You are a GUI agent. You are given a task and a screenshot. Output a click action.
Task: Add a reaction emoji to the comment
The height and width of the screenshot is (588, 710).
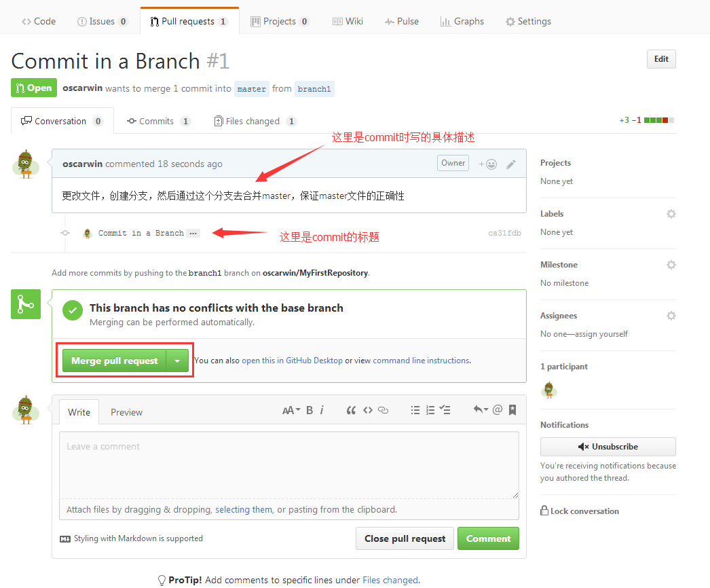tap(487, 164)
